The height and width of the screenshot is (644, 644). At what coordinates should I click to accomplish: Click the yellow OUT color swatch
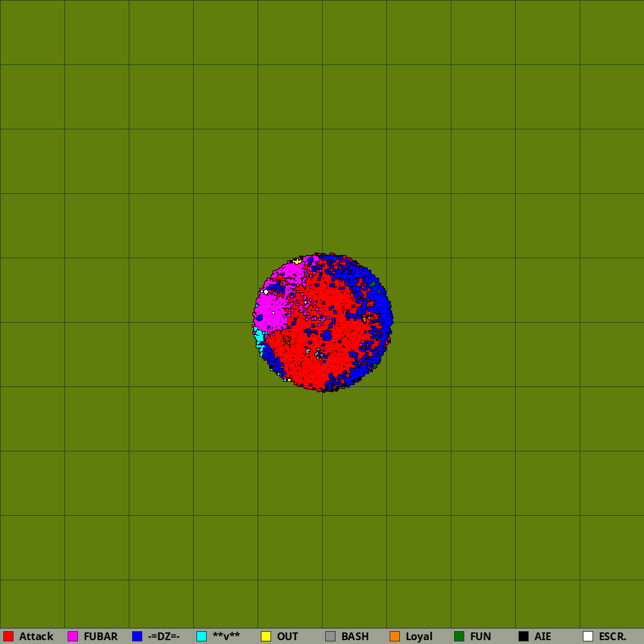pos(266,636)
